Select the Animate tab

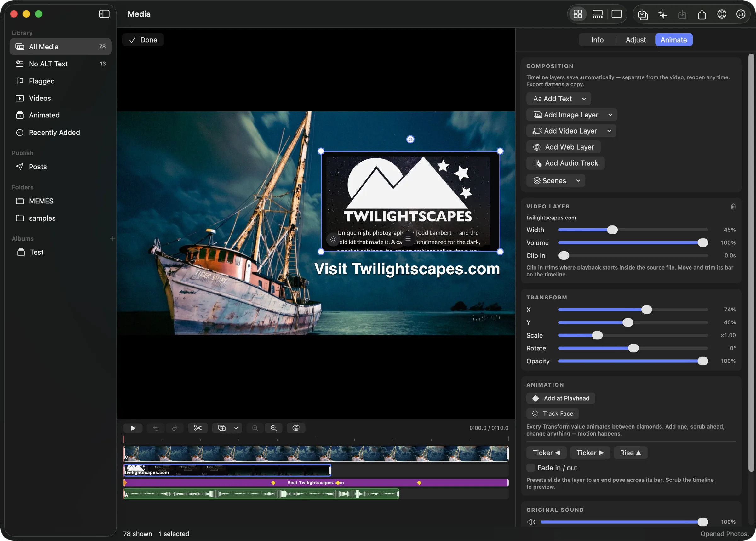[674, 40]
